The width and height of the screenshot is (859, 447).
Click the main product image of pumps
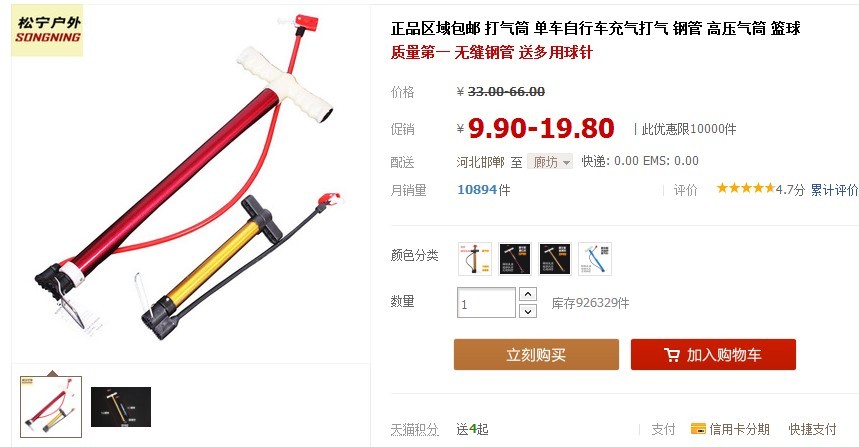(x=191, y=182)
